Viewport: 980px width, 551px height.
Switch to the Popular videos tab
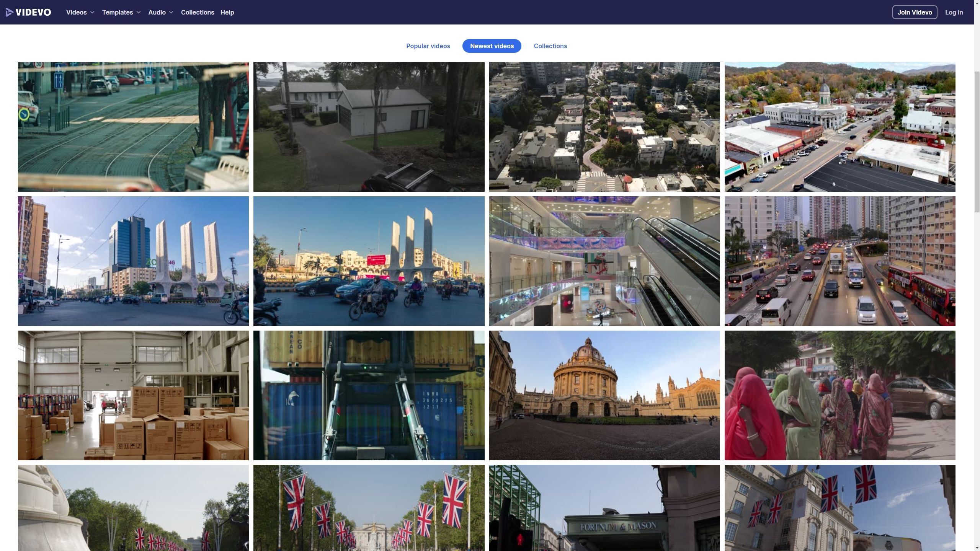[428, 46]
